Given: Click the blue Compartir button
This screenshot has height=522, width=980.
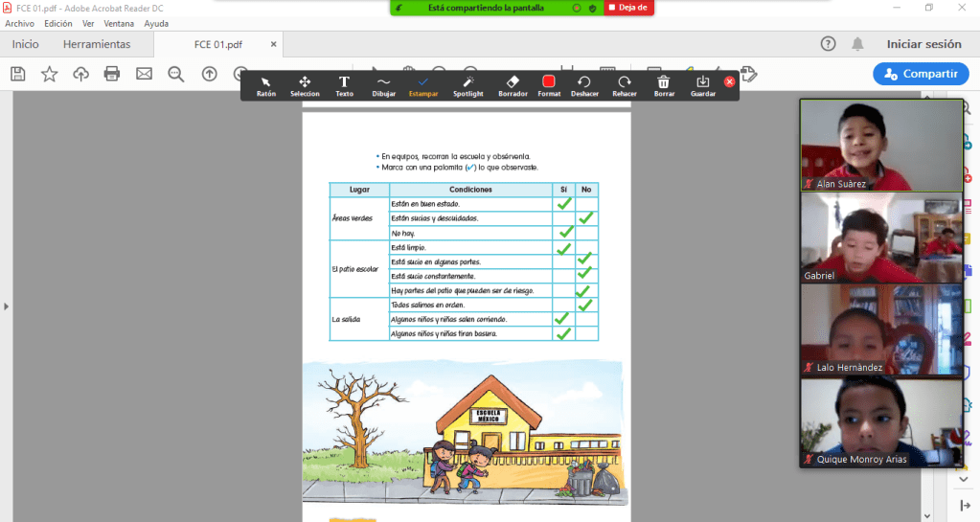Looking at the screenshot, I should [920, 74].
